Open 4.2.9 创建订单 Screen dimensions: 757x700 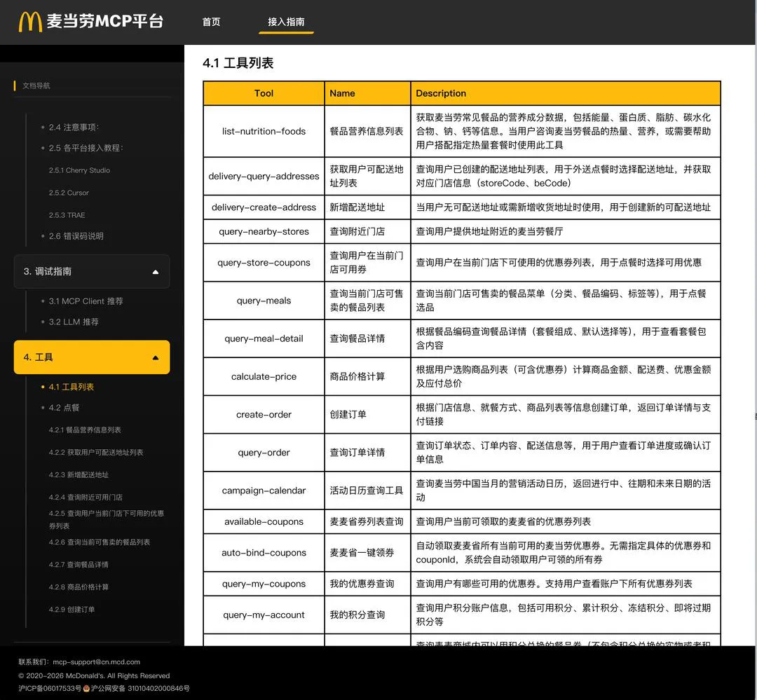pos(71,610)
